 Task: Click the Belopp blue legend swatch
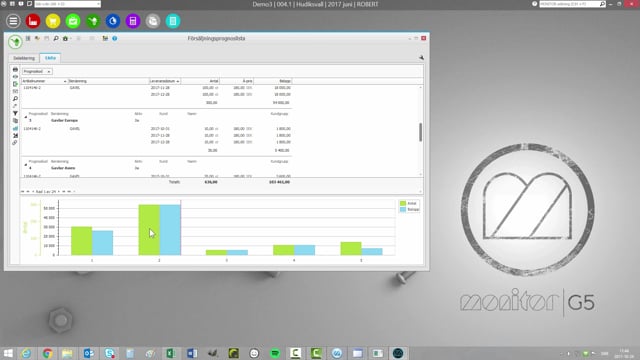tap(403, 209)
